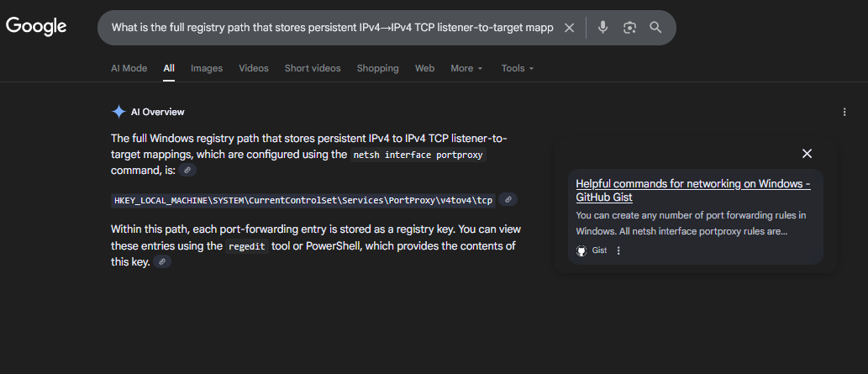Click the magnifying glass search button
Viewport: 868px width, 374px height.
pyautogui.click(x=655, y=28)
